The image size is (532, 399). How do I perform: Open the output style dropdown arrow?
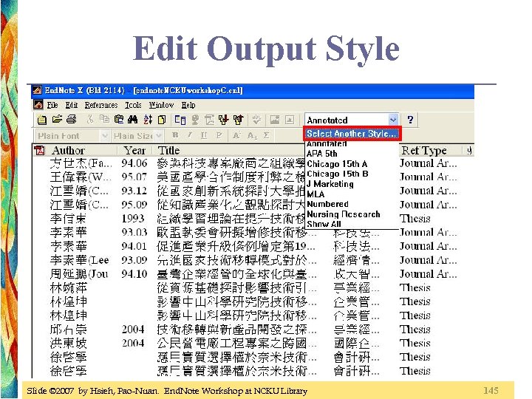click(393, 120)
